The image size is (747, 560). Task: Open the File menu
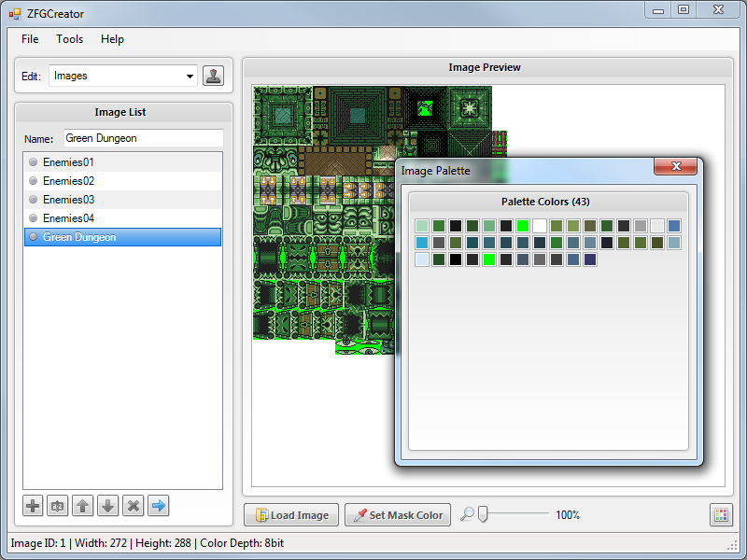tap(30, 39)
